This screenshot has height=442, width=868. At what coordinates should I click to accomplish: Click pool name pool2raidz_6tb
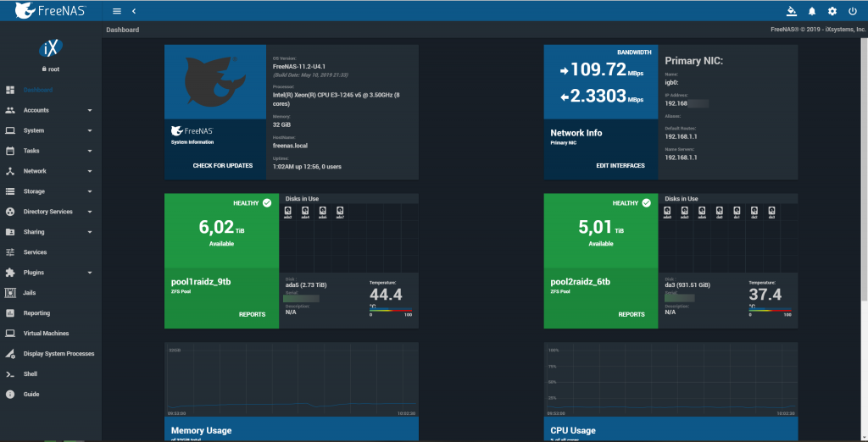pyautogui.click(x=580, y=282)
